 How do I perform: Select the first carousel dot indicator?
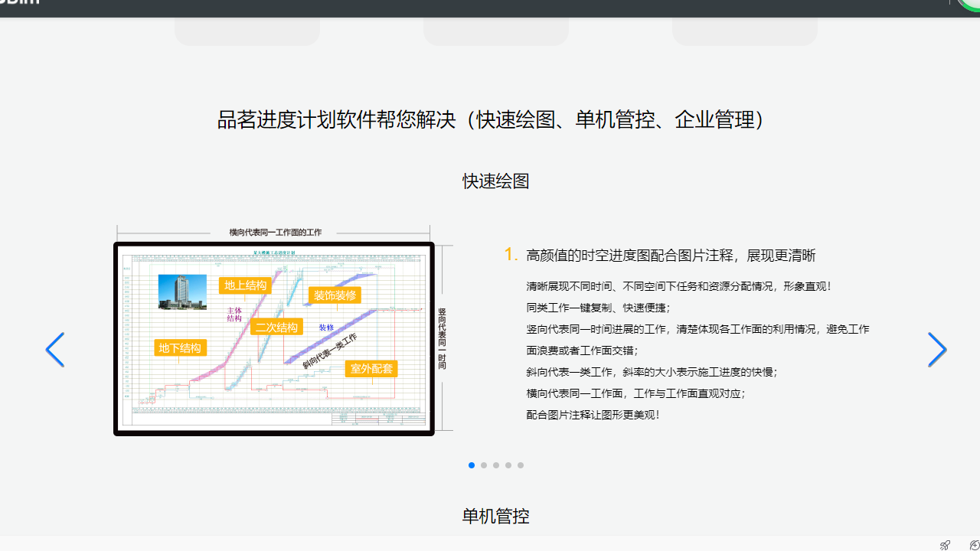[471, 465]
